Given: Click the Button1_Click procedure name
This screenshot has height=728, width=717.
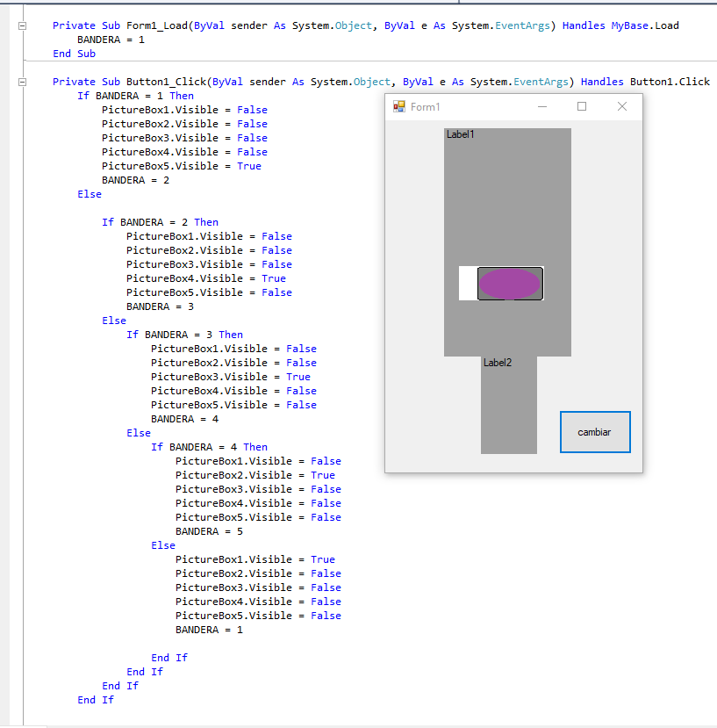Looking at the screenshot, I should tap(166, 82).
